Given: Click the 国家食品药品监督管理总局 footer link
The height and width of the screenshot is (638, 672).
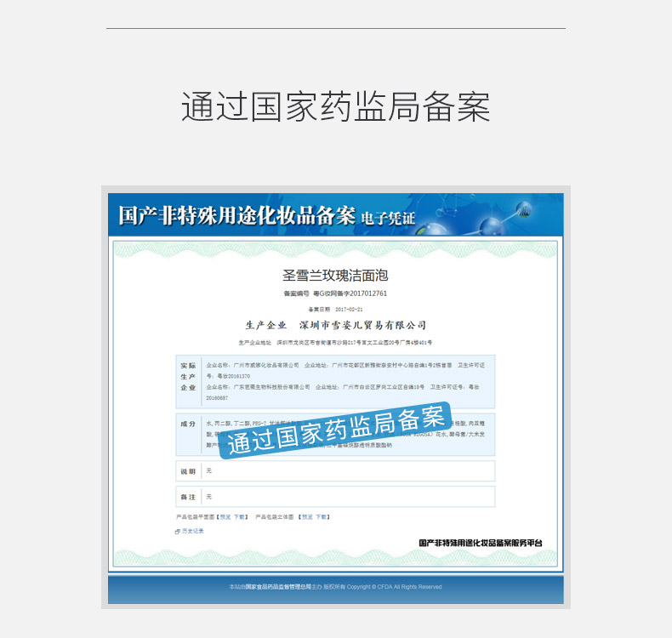Looking at the screenshot, I should [x=278, y=587].
